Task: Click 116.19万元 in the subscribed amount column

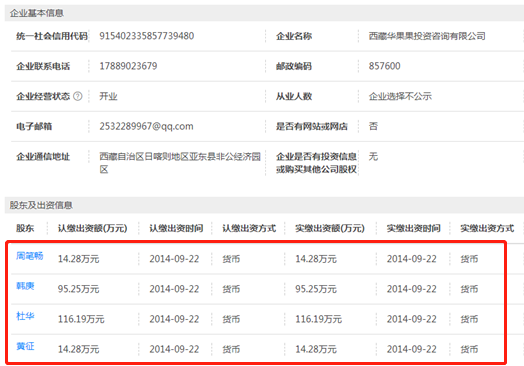Action: (81, 319)
